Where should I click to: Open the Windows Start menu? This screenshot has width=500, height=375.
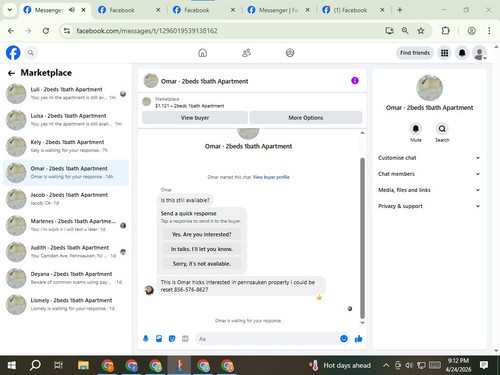click(x=12, y=365)
